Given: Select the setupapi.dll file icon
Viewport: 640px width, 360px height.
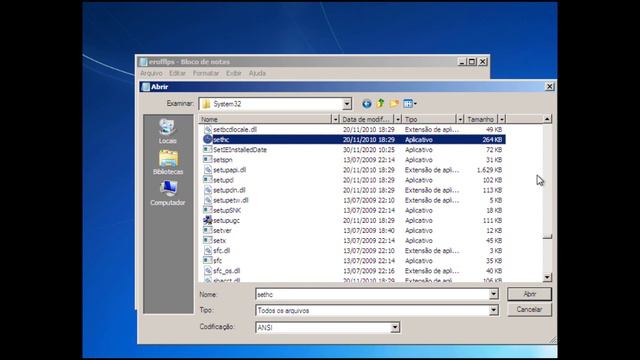Looking at the screenshot, I should coord(207,170).
